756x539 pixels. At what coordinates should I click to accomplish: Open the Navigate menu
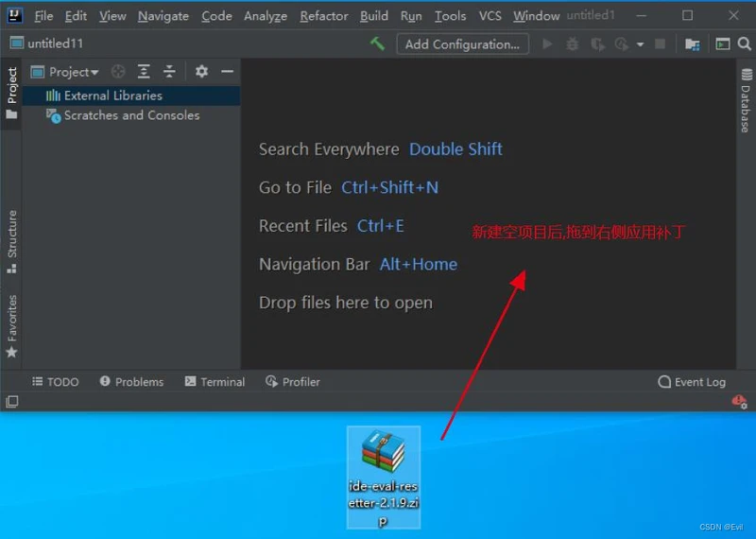tap(163, 16)
